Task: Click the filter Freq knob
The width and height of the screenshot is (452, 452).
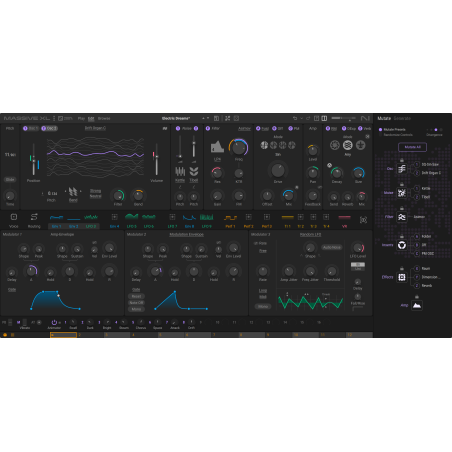Action: click(x=239, y=147)
